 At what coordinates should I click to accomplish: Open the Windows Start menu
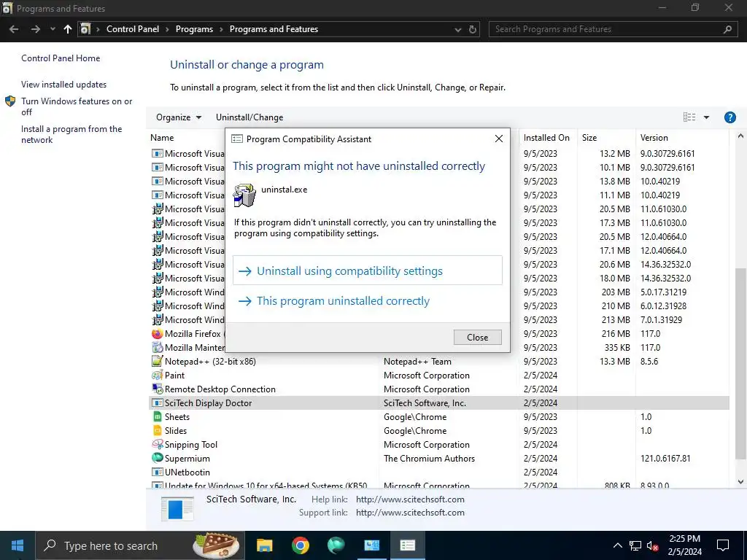pyautogui.click(x=18, y=545)
